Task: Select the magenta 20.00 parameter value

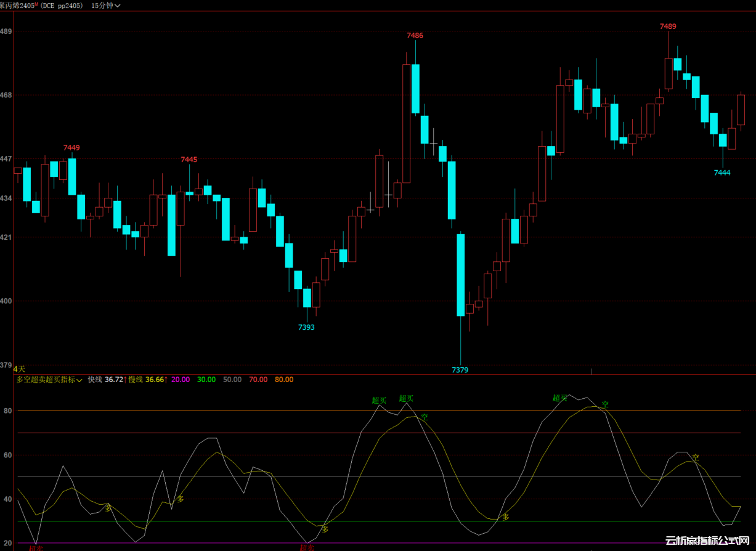Action: pos(180,380)
